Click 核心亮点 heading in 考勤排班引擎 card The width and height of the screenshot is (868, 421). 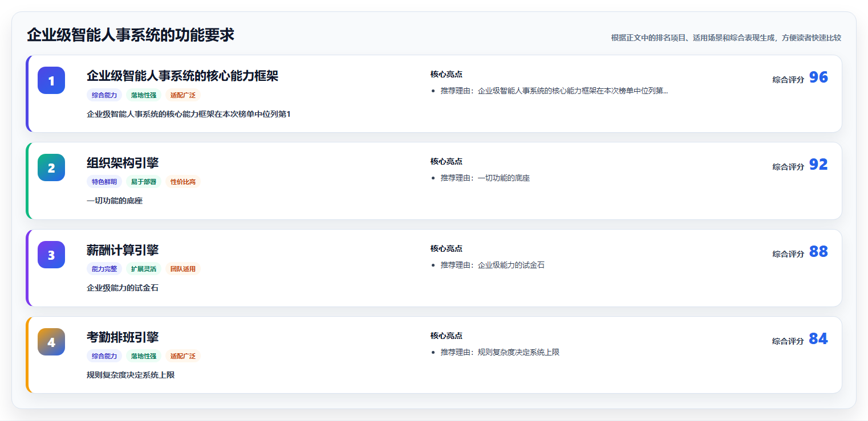pos(447,336)
